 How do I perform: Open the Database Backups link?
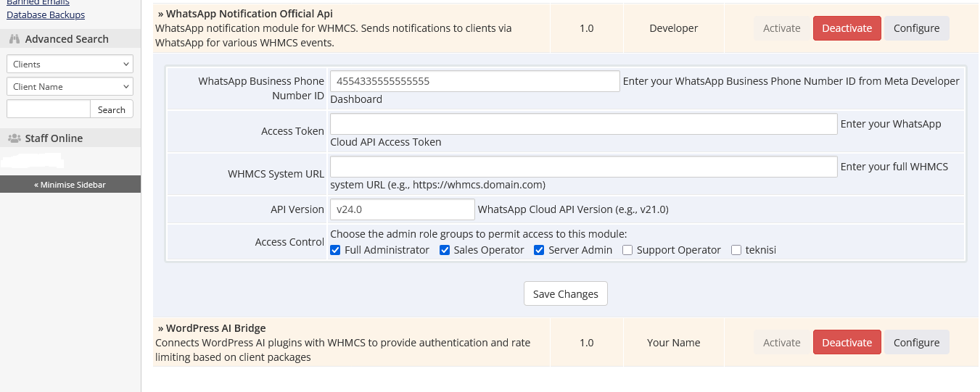coord(46,14)
